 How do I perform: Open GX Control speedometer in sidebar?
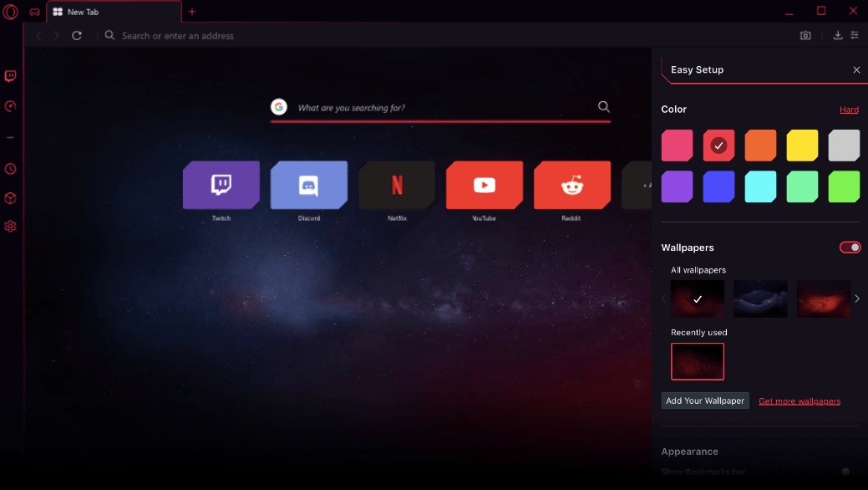point(11,106)
